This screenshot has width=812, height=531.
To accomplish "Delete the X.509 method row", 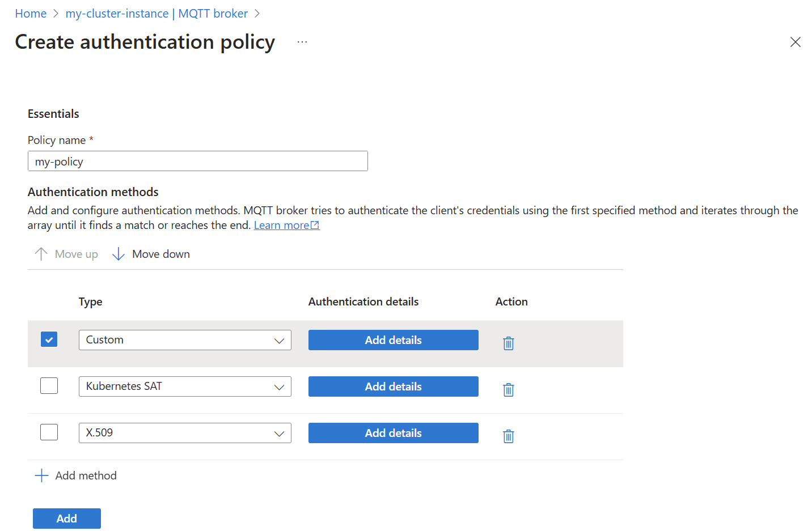I will pyautogui.click(x=508, y=436).
